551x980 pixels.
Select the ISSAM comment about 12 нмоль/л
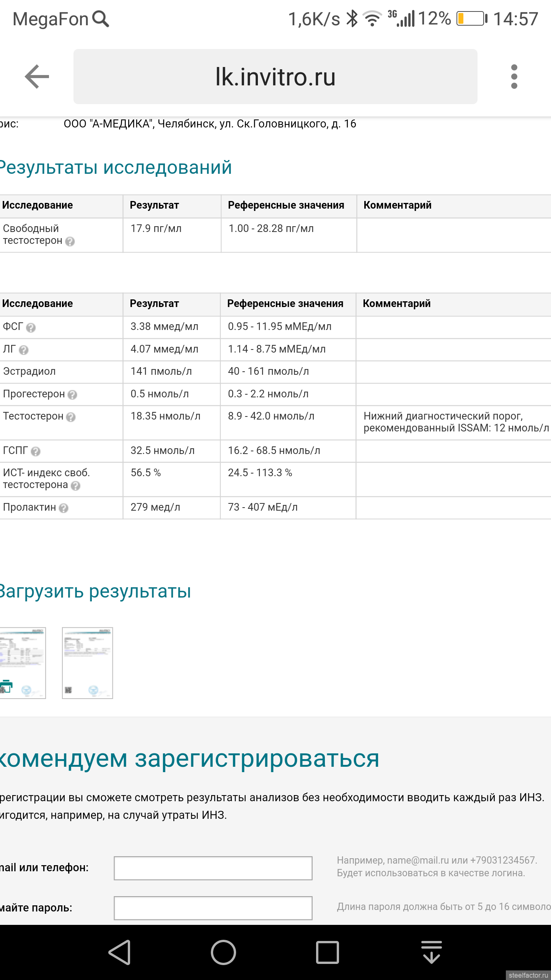(x=456, y=422)
